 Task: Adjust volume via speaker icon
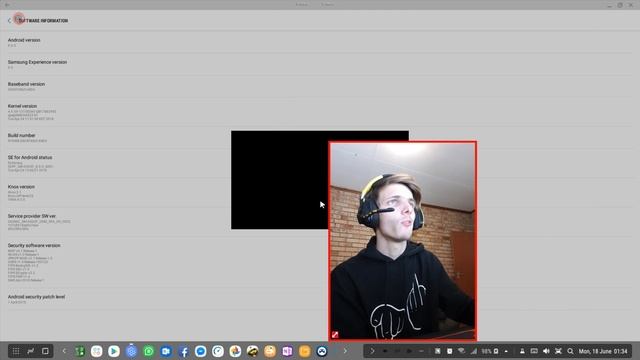(546, 351)
